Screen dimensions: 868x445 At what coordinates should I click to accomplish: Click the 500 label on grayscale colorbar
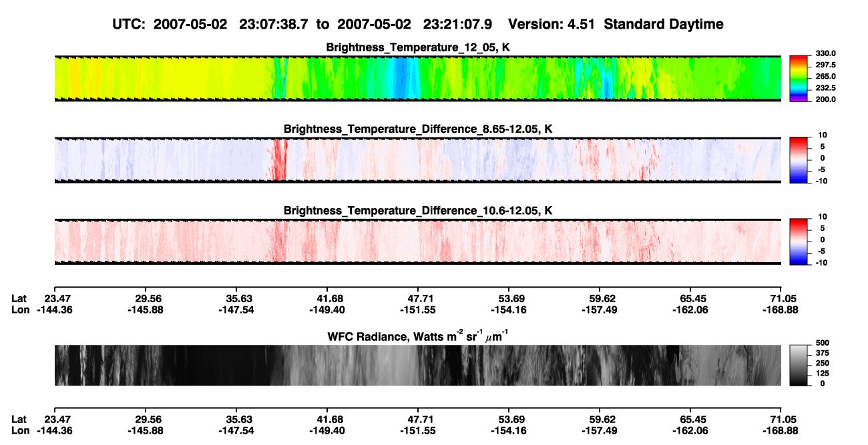pos(822,342)
